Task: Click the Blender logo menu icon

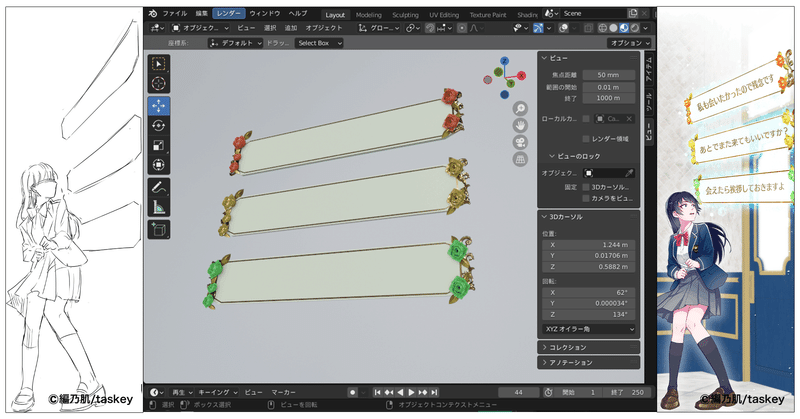Action: [x=153, y=14]
